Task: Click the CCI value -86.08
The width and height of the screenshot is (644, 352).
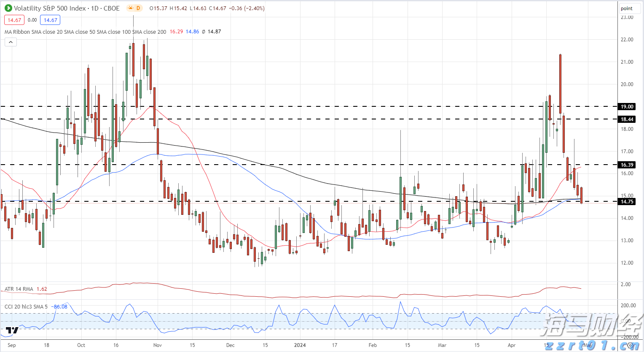Action: [x=59, y=306]
